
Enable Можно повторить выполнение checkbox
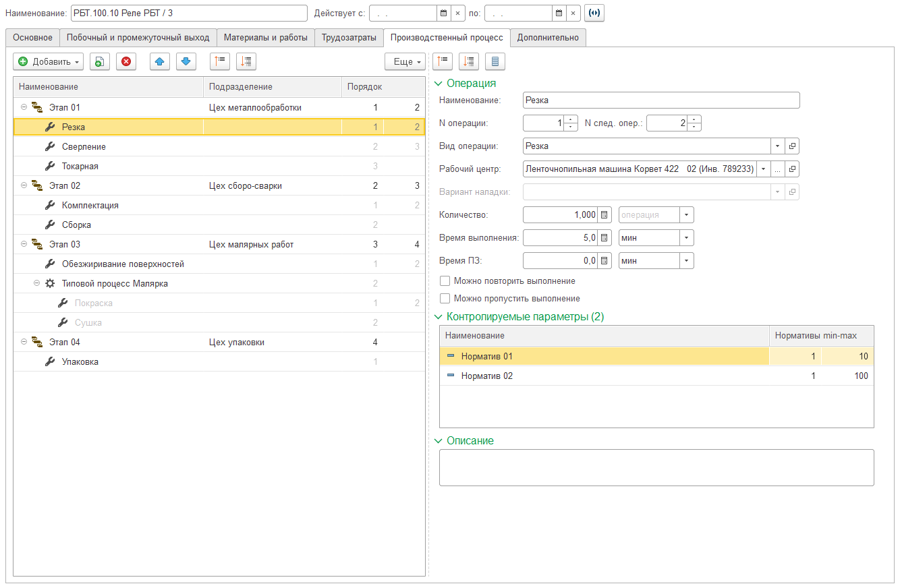pos(445,281)
